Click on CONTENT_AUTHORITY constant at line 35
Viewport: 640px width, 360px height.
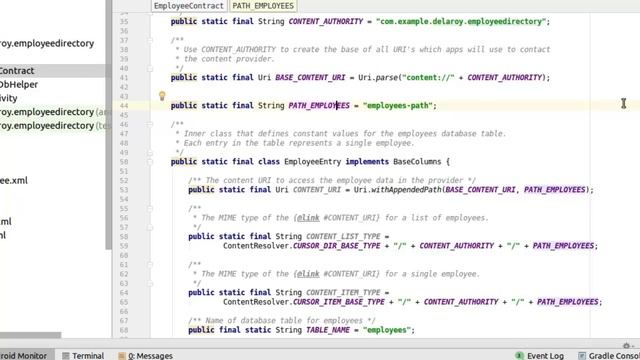point(326,22)
